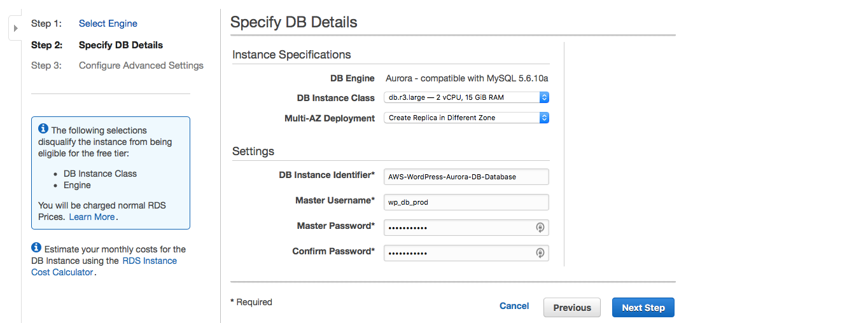Proceed with the Next Step button
The height and width of the screenshot is (323, 868).
[643, 308]
